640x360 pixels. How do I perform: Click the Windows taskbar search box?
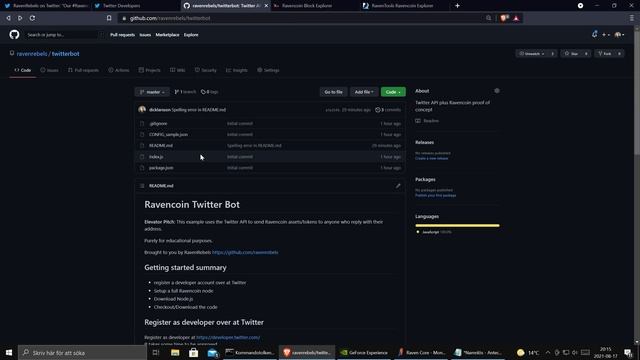tap(82, 353)
